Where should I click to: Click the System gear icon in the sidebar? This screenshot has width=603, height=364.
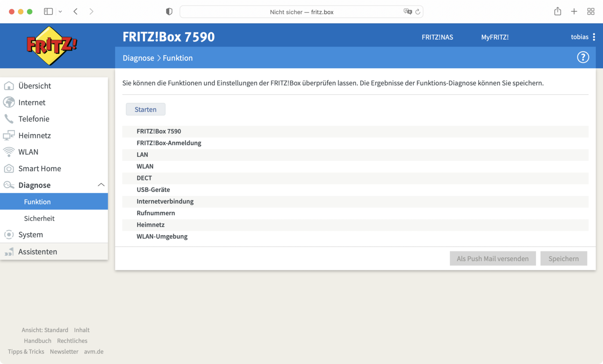point(9,235)
